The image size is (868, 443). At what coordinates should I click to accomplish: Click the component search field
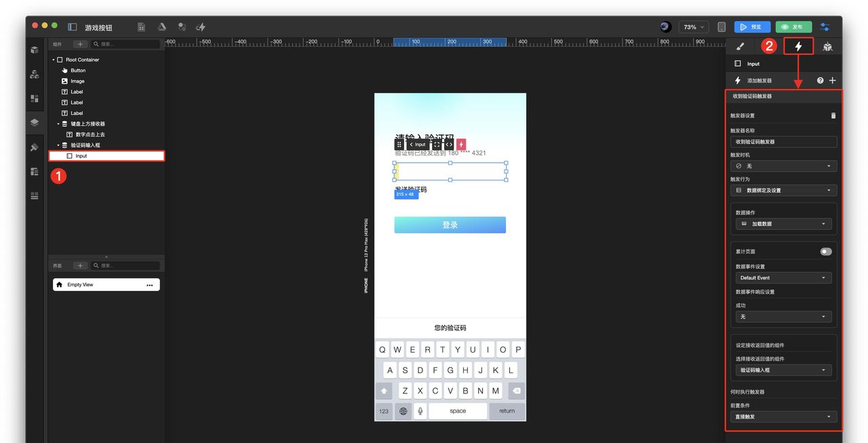125,44
